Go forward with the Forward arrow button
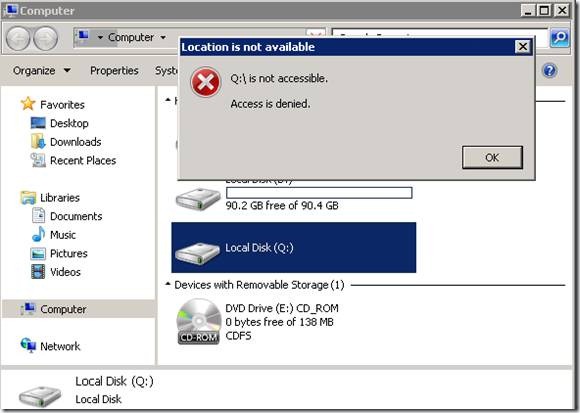Image resolution: width=580 pixels, height=413 pixels. click(45, 38)
